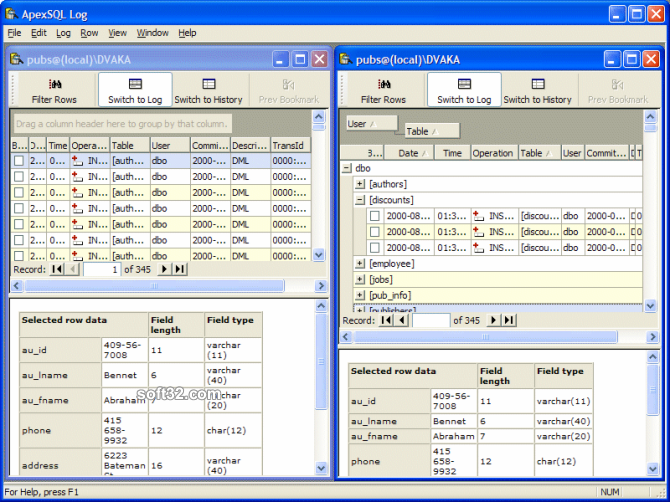670x502 pixels.
Task: Click Prev Bookmark in left window toolbar
Action: (289, 91)
